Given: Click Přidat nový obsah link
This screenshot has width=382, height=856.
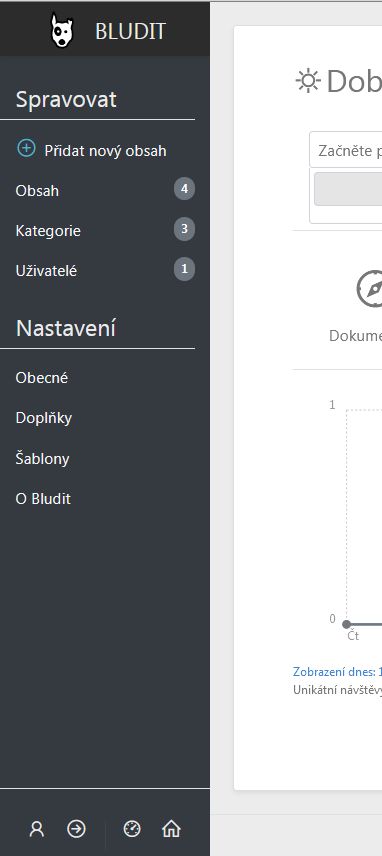Looking at the screenshot, I should [105, 151].
